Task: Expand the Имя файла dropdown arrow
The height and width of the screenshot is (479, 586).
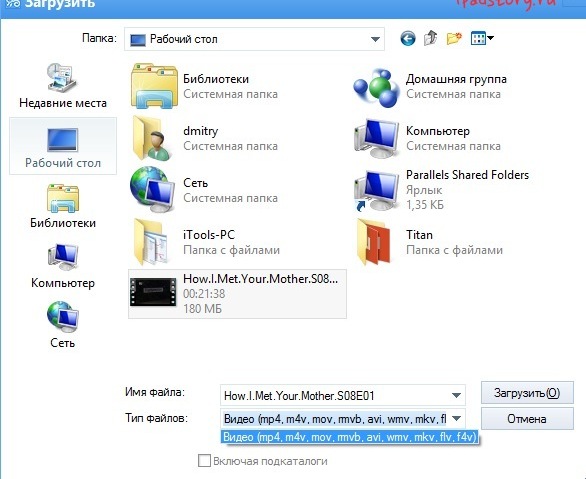Action: click(x=456, y=395)
